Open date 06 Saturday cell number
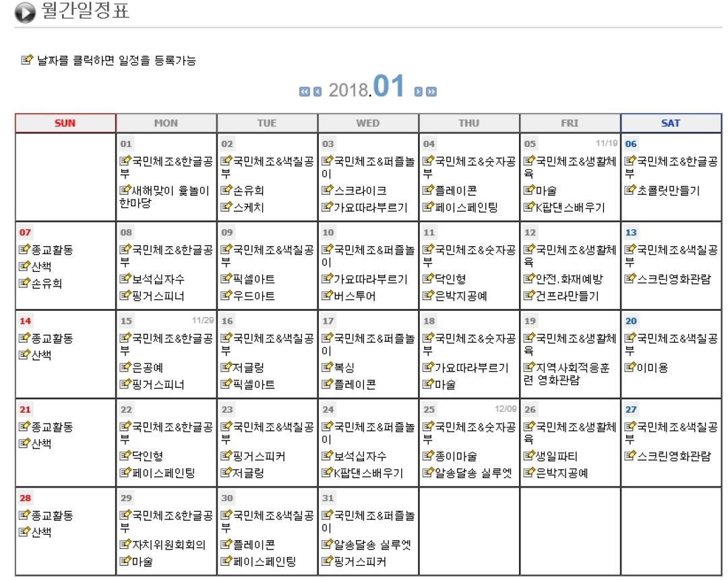This screenshot has height=580, width=728. coord(631,144)
